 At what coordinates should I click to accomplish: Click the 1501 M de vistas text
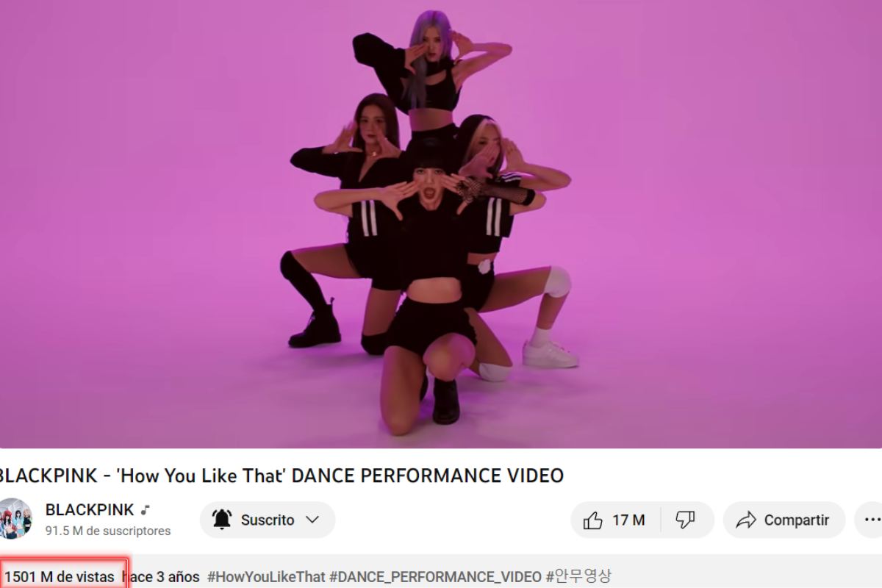click(60, 577)
